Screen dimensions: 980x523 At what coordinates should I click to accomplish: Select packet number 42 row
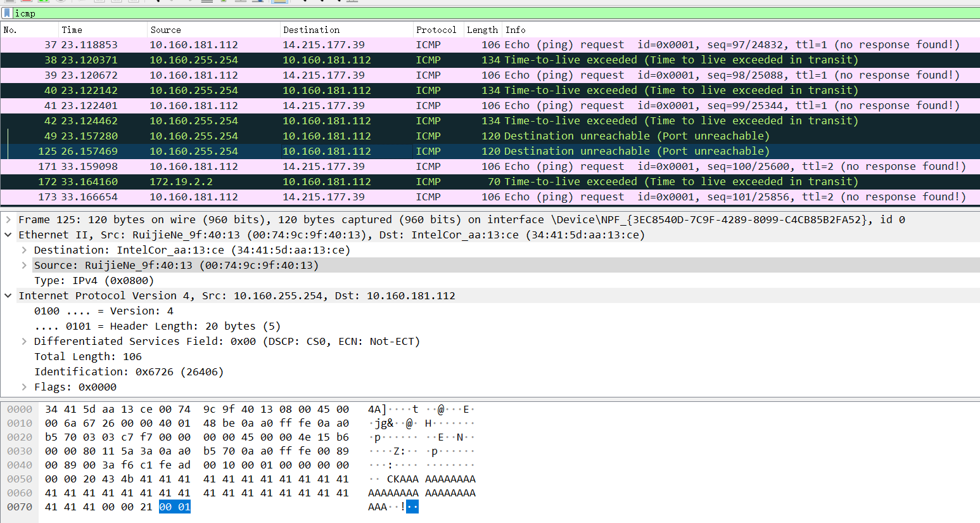coord(490,121)
